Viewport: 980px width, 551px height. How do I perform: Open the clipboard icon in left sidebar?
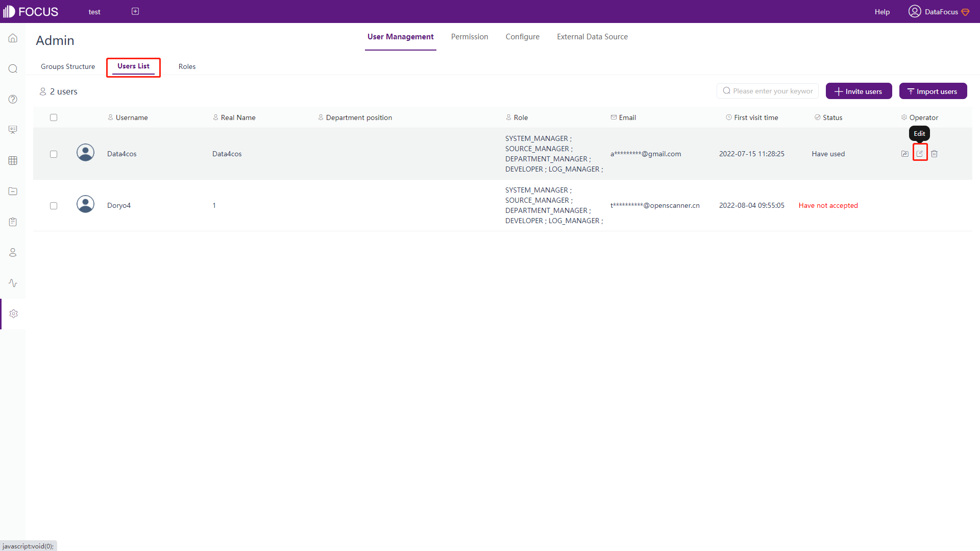[13, 222]
